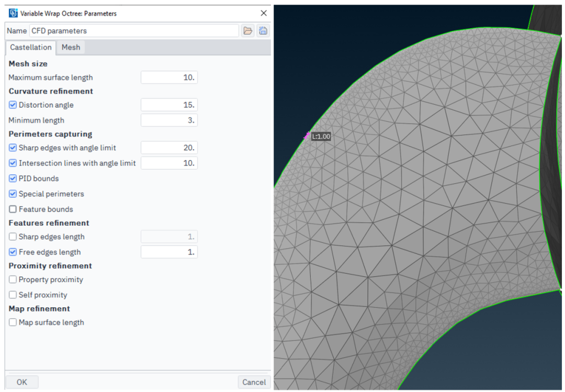Focus the Minimum length input box
565x392 pixels.
tap(169, 120)
